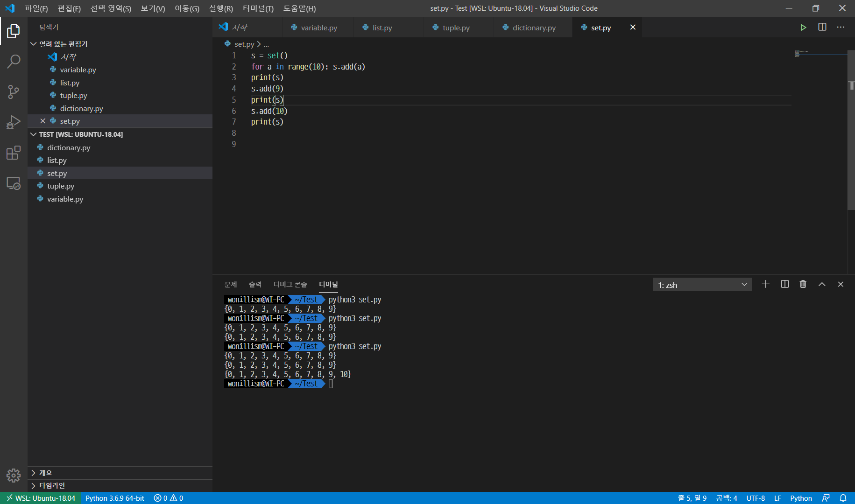This screenshot has width=855, height=504.
Task: Change encoding via UTF-8 status item
Action: [756, 498]
